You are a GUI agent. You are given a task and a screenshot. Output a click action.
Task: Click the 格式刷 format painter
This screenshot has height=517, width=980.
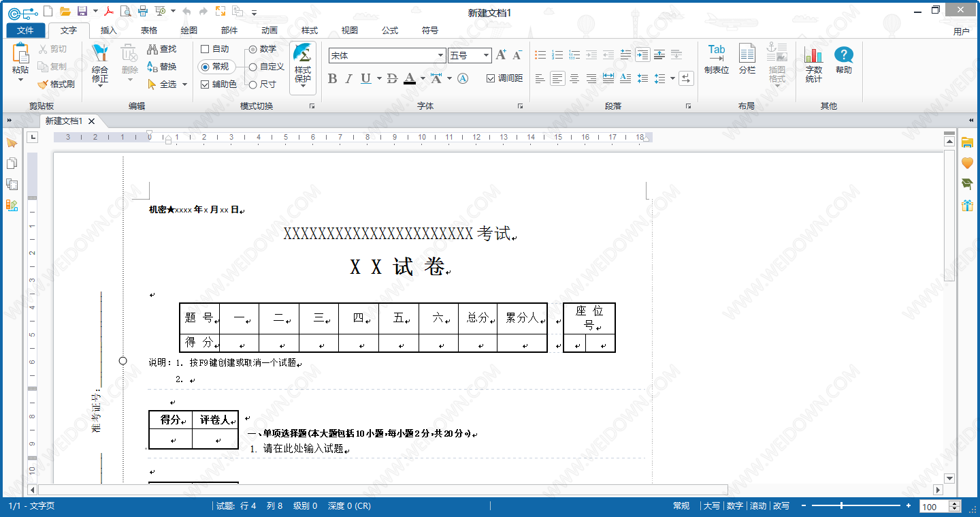coord(56,84)
